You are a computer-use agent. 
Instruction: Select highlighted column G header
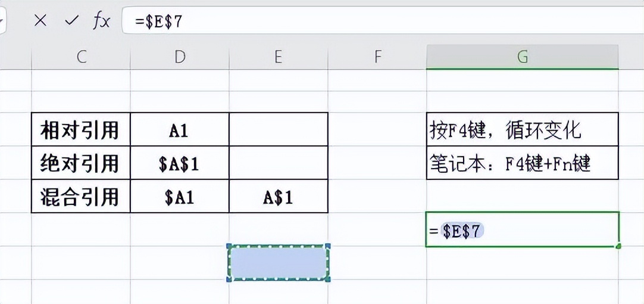coord(523,57)
